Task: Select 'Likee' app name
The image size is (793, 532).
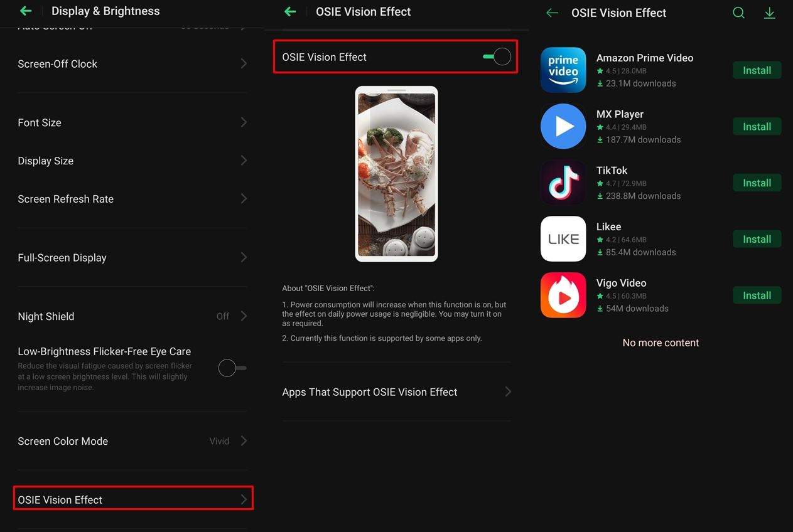Action: (x=608, y=226)
